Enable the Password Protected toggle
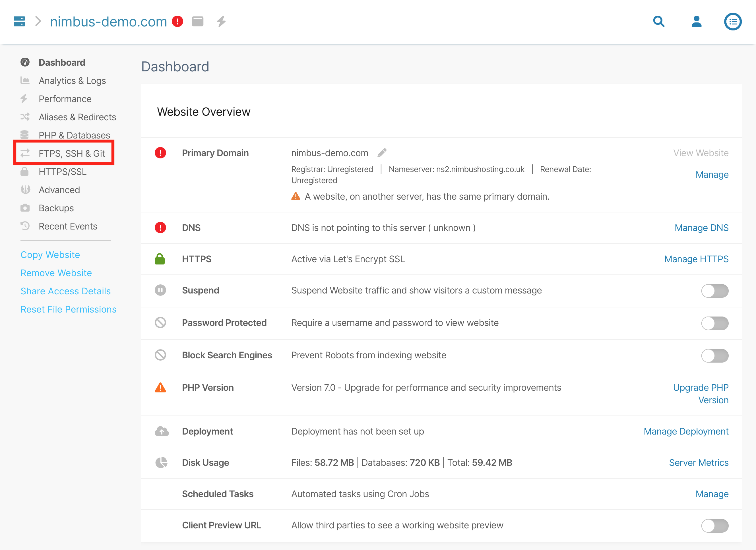 tap(714, 323)
